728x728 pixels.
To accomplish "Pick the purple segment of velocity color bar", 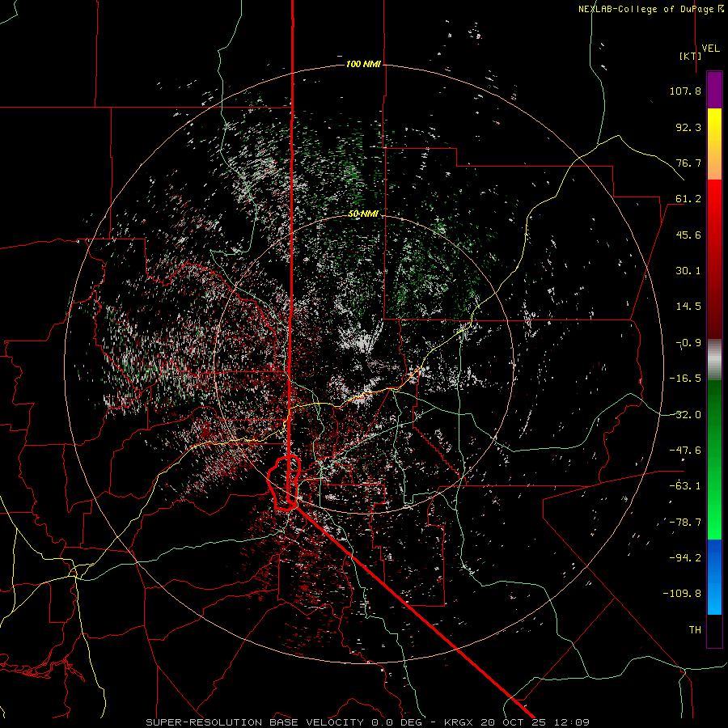I will click(714, 91).
